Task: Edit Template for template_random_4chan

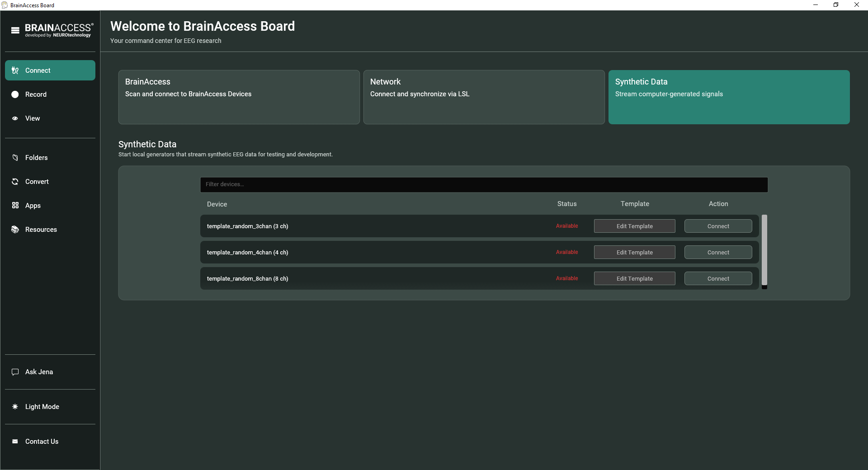Action: tap(635, 253)
